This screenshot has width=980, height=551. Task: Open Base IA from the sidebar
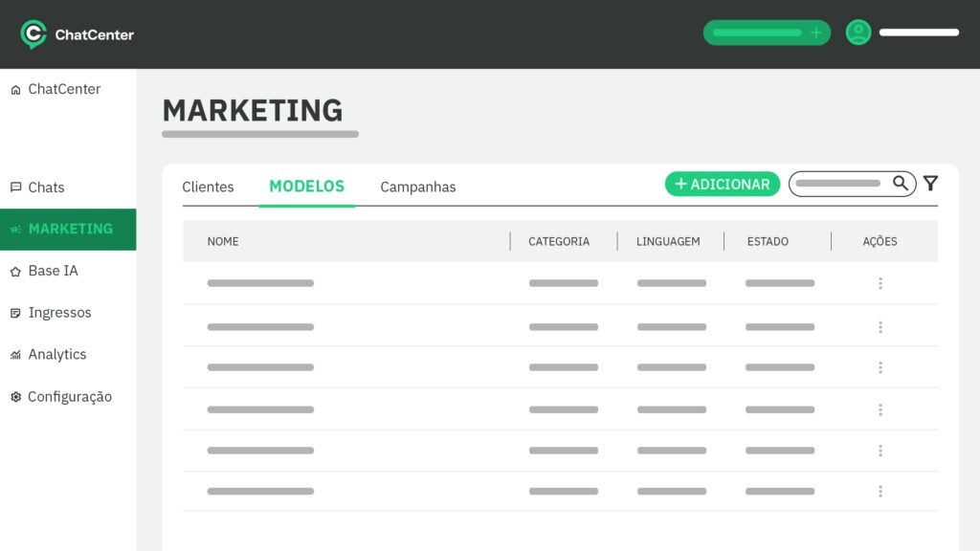point(53,271)
